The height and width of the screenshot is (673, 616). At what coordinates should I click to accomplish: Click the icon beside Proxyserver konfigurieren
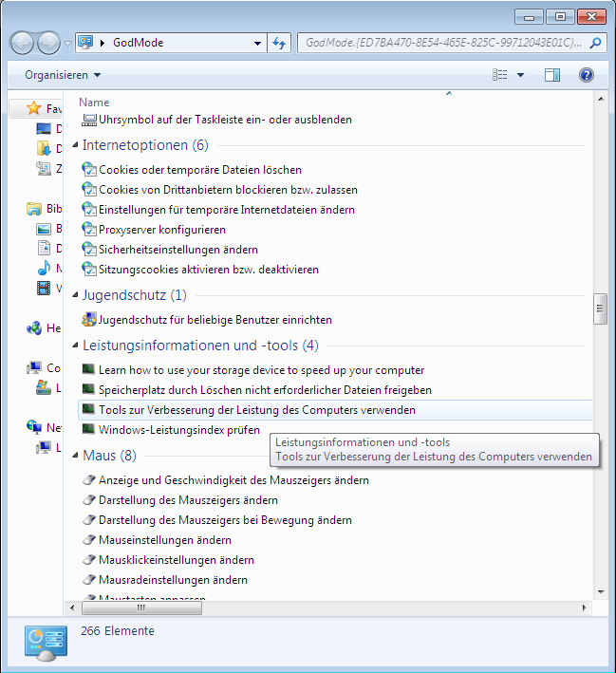[x=89, y=230]
